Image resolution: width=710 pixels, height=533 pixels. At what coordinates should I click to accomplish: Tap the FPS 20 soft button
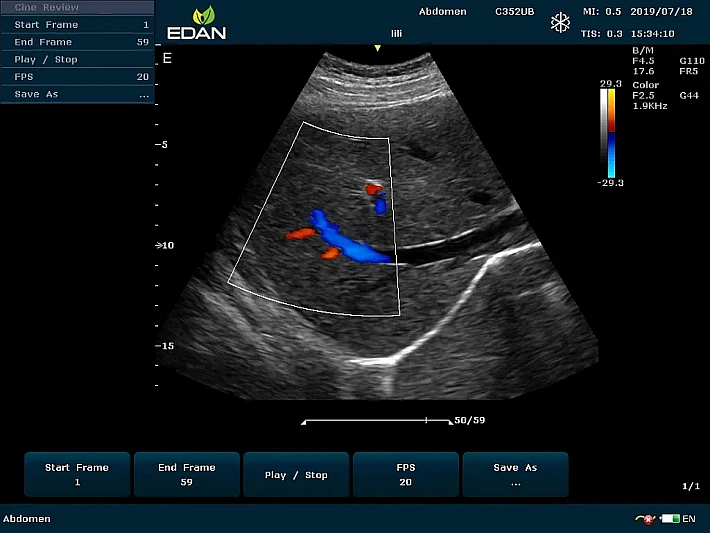(x=406, y=474)
